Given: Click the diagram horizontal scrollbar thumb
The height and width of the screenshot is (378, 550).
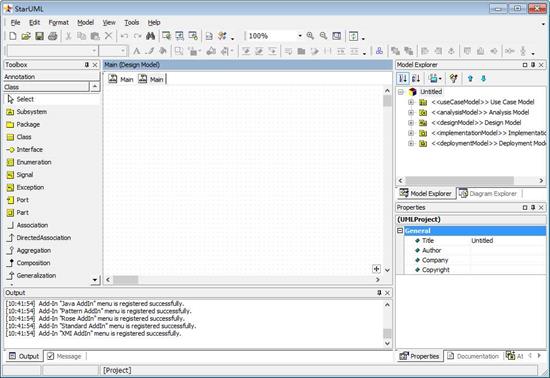Looking at the screenshot, I should click(x=125, y=280).
